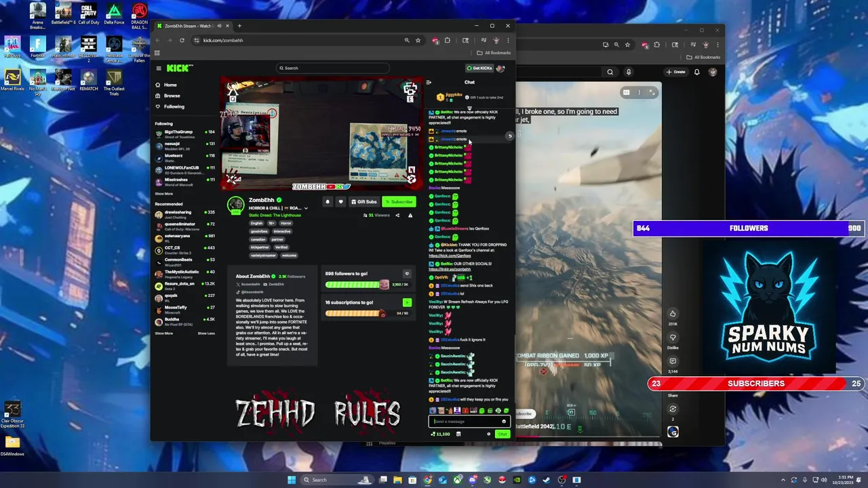Send message with green Chat button
This screenshot has height=488, width=868.
click(x=502, y=434)
